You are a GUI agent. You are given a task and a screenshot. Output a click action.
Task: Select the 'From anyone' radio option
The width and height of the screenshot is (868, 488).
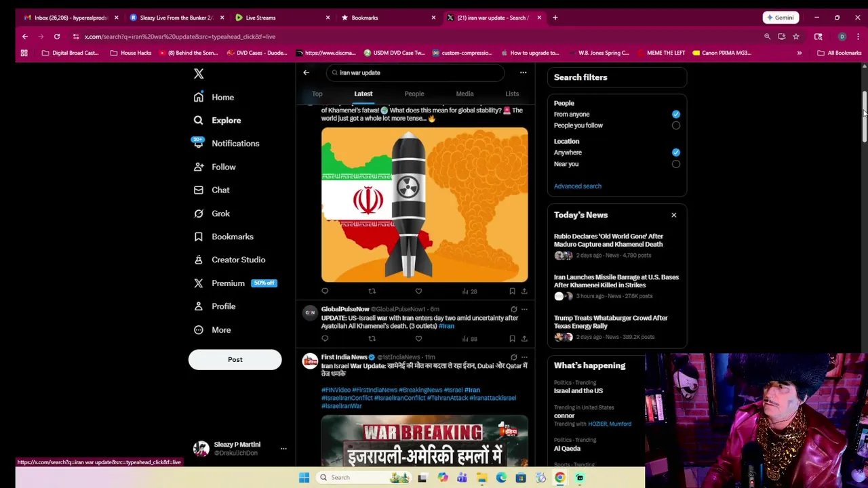[x=675, y=114]
